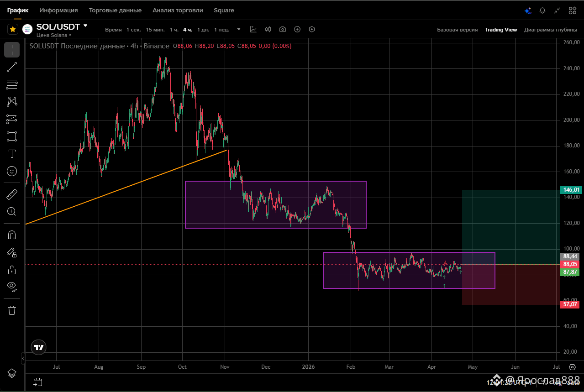Select the trend line drawing tool

(12, 67)
